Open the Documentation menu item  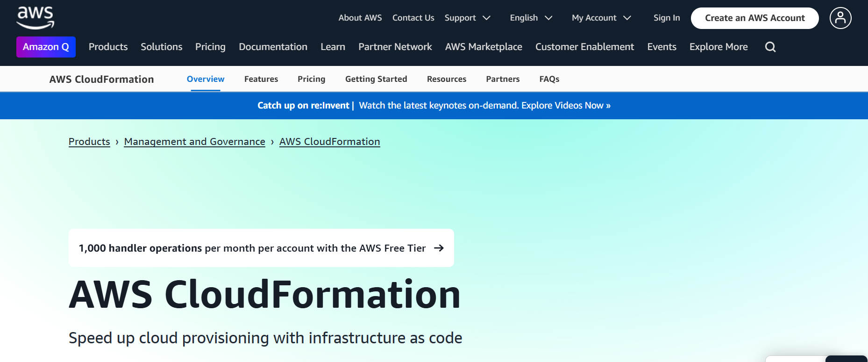[273, 47]
